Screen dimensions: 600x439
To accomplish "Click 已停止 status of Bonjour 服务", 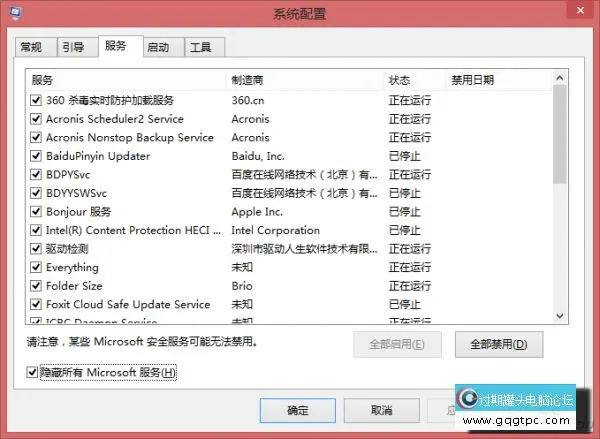I will pyautogui.click(x=404, y=212).
